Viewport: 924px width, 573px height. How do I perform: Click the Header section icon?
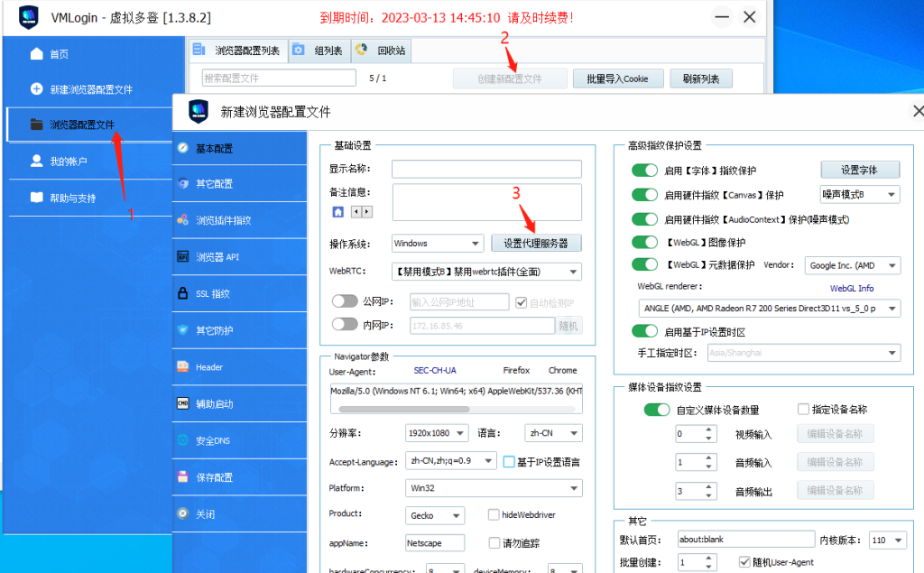coord(182,366)
